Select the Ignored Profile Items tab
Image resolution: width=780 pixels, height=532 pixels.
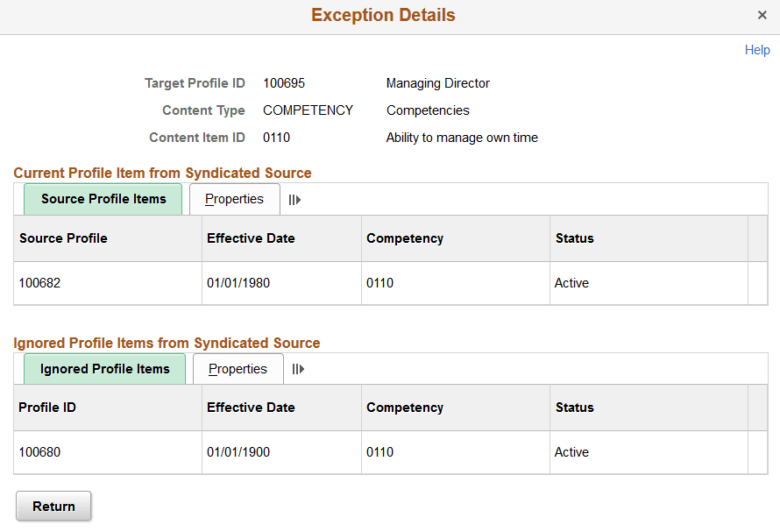tap(104, 369)
